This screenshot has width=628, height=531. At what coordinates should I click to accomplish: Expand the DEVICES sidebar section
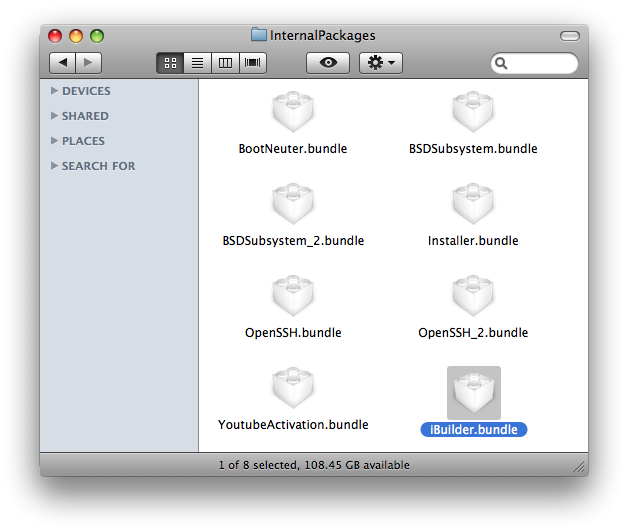click(54, 91)
